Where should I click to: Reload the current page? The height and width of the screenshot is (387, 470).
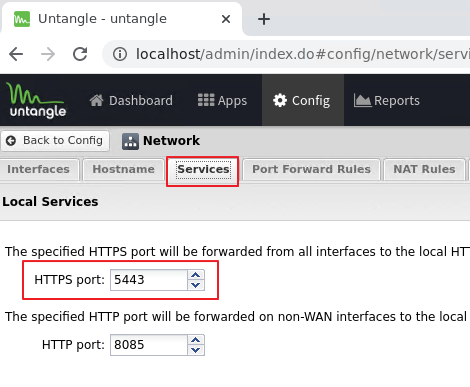[80, 54]
